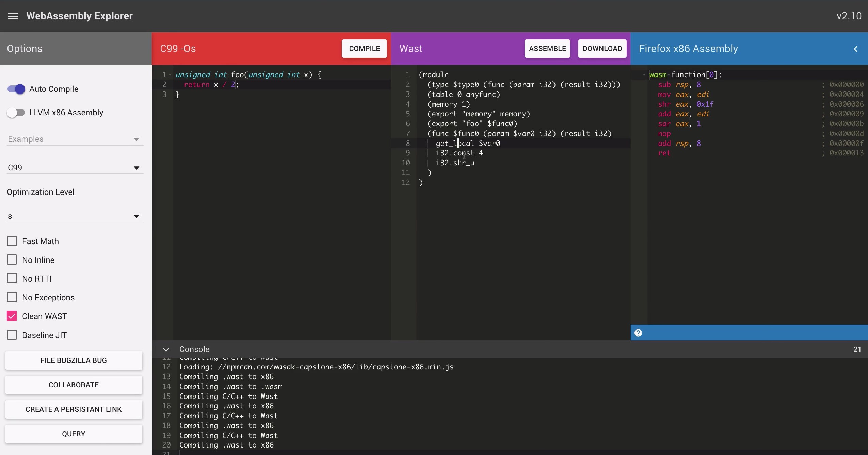868x455 pixels.
Task: Enable LLVM x86 Assembly switch
Action: pos(16,113)
